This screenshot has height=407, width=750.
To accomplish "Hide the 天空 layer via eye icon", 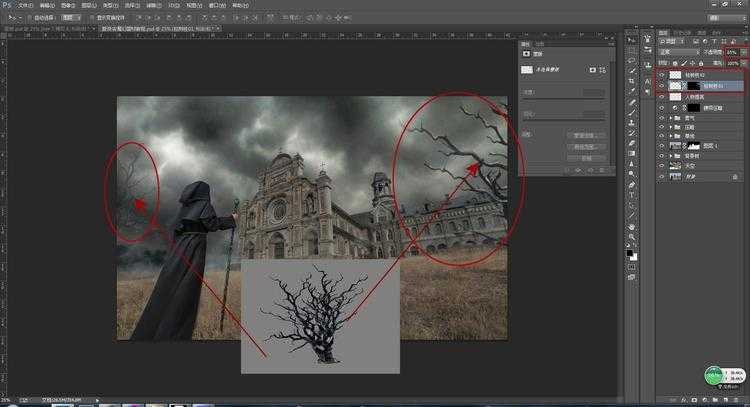I will (x=661, y=166).
